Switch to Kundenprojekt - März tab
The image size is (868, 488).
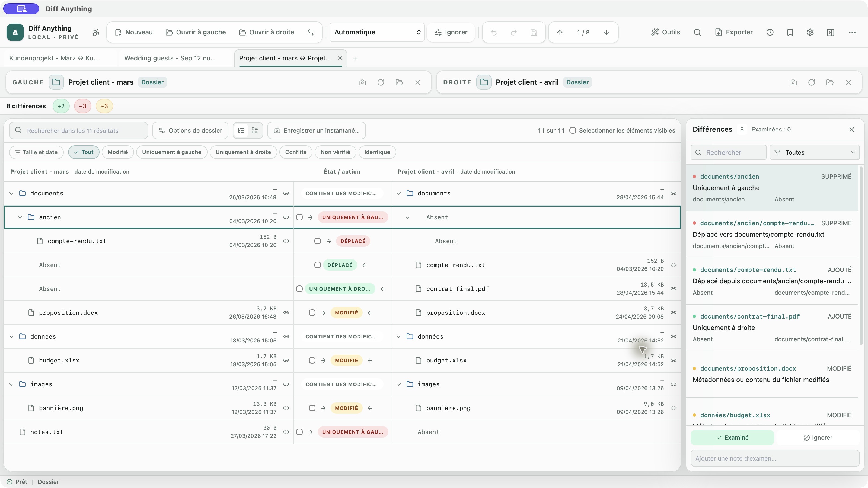(54, 58)
